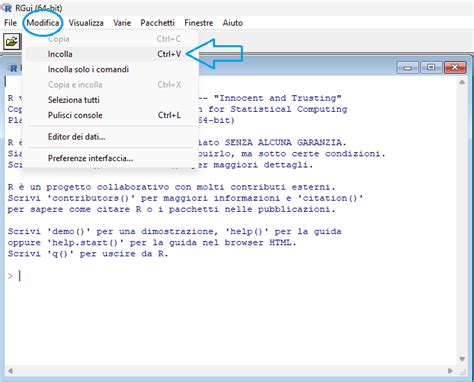This screenshot has height=382, width=474.
Task: Maximize the R Console child window
Action: point(431,68)
